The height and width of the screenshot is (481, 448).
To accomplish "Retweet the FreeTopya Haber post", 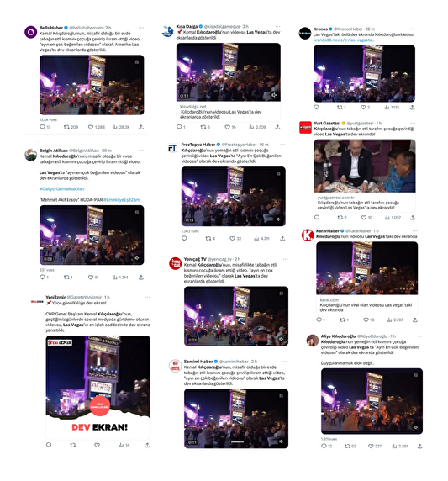I will (208, 238).
